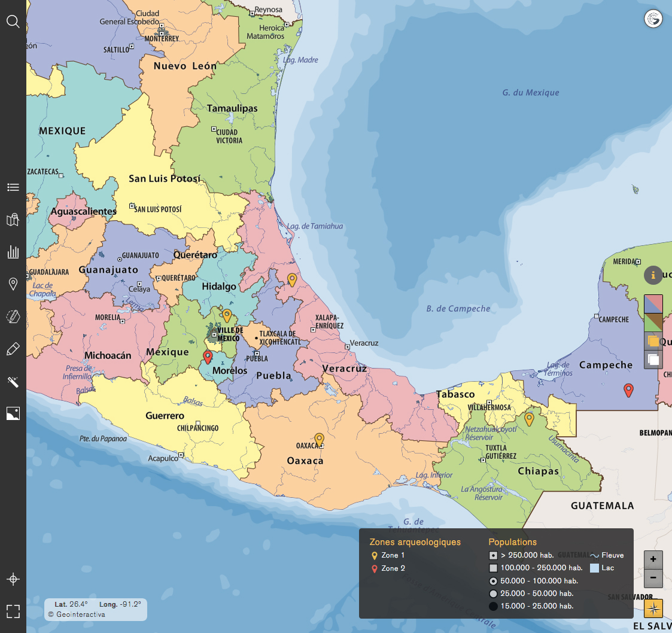The height and width of the screenshot is (633, 672).
Task: Click the yellow compass rose button
Action: [653, 608]
